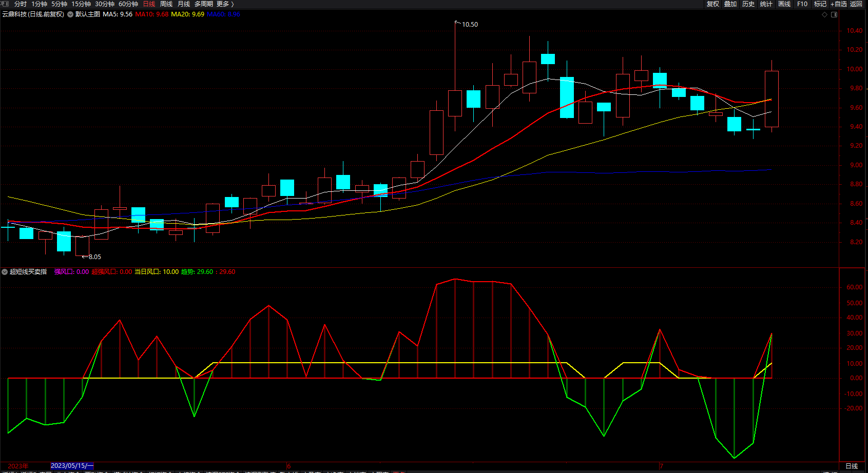Switch to 周线 weekly chart
The image size is (868, 473).
[x=166, y=4]
